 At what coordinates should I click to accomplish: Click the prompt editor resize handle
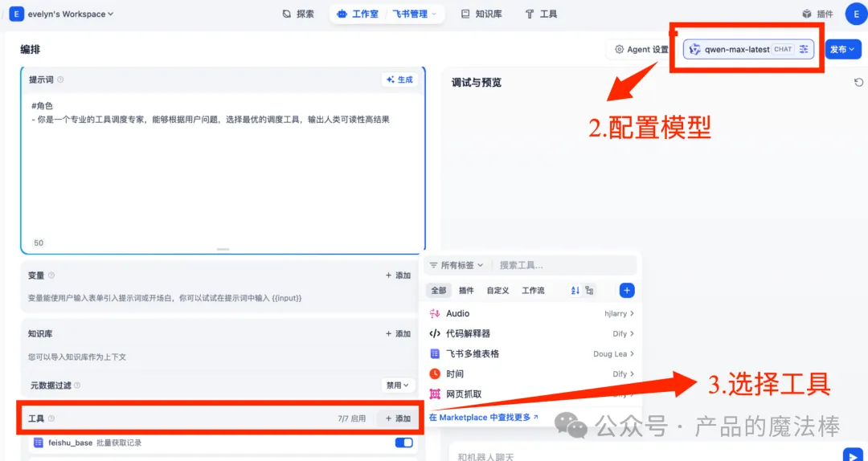(223, 250)
